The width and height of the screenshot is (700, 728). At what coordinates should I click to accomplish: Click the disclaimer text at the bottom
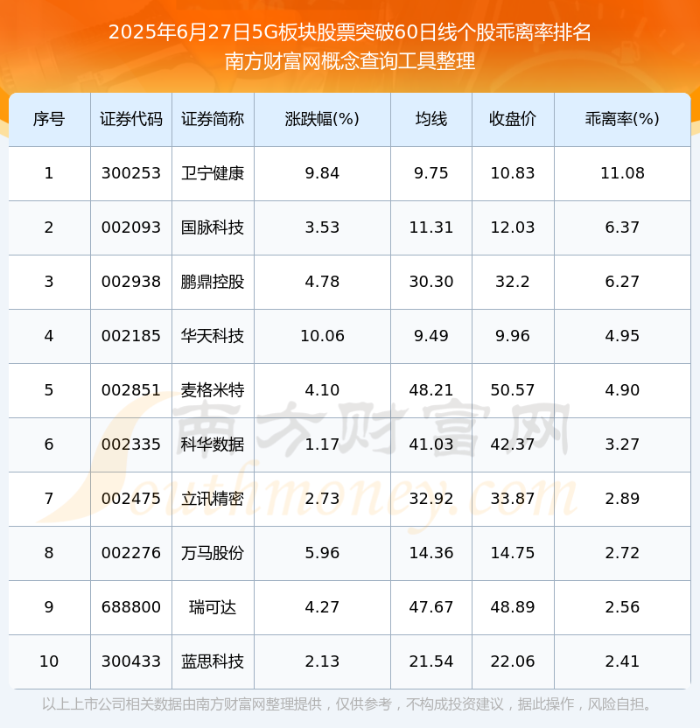point(346,704)
